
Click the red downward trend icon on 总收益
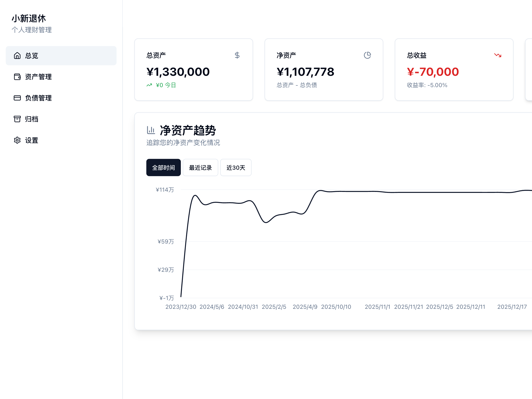pyautogui.click(x=498, y=55)
